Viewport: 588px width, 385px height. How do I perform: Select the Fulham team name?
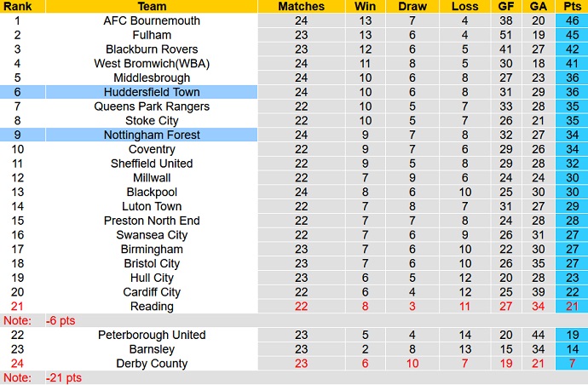152,35
